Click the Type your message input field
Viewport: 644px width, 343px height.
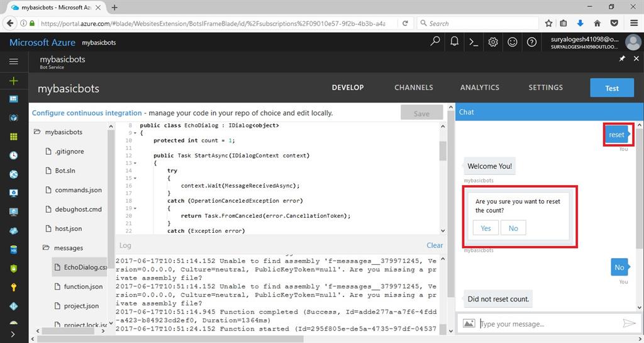[549, 323]
